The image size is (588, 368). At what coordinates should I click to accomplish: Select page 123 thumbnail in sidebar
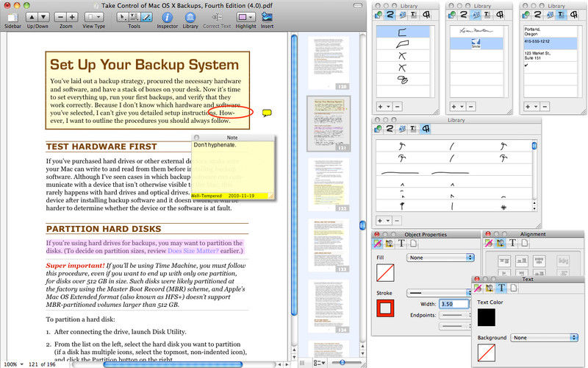[329, 246]
